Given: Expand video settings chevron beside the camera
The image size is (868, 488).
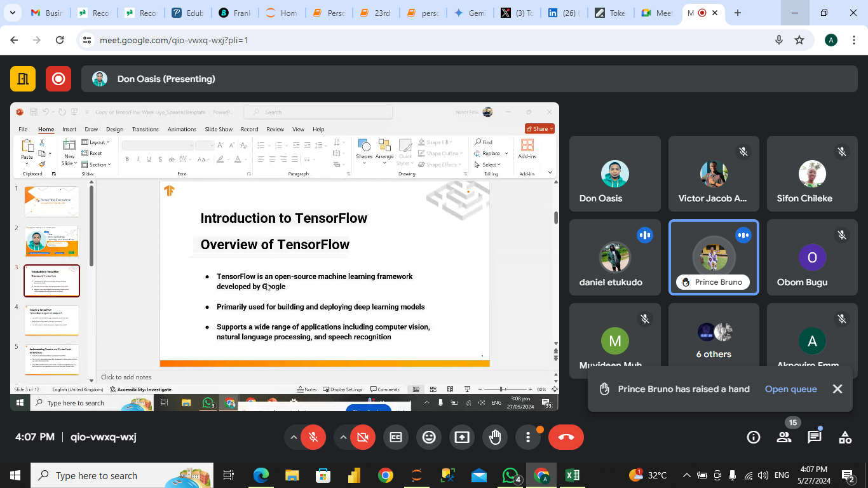Looking at the screenshot, I should coord(343,437).
